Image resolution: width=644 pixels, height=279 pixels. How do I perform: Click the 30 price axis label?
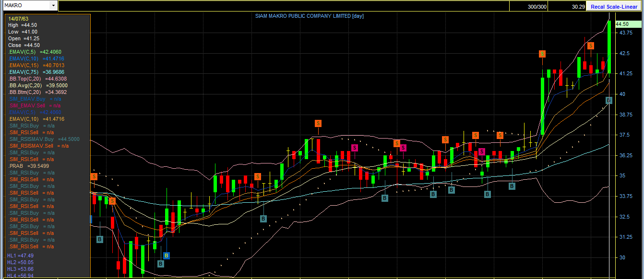pyautogui.click(x=622, y=257)
